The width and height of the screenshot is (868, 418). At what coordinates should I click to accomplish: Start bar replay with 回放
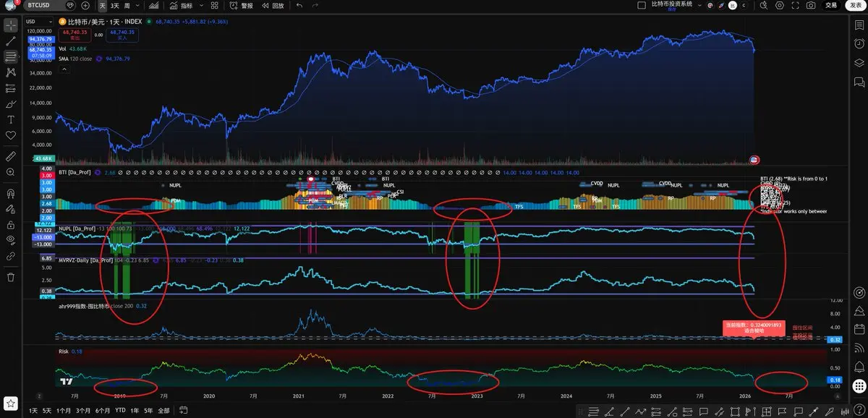tap(273, 5)
